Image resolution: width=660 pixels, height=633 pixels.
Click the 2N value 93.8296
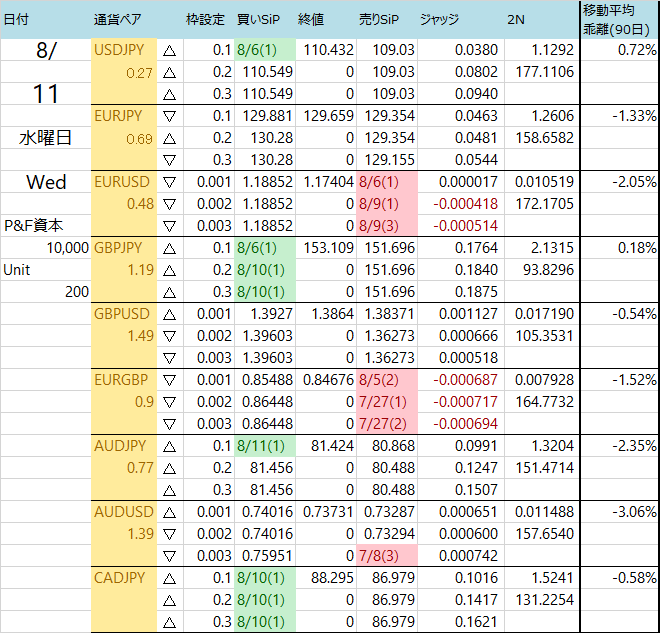coord(548,270)
